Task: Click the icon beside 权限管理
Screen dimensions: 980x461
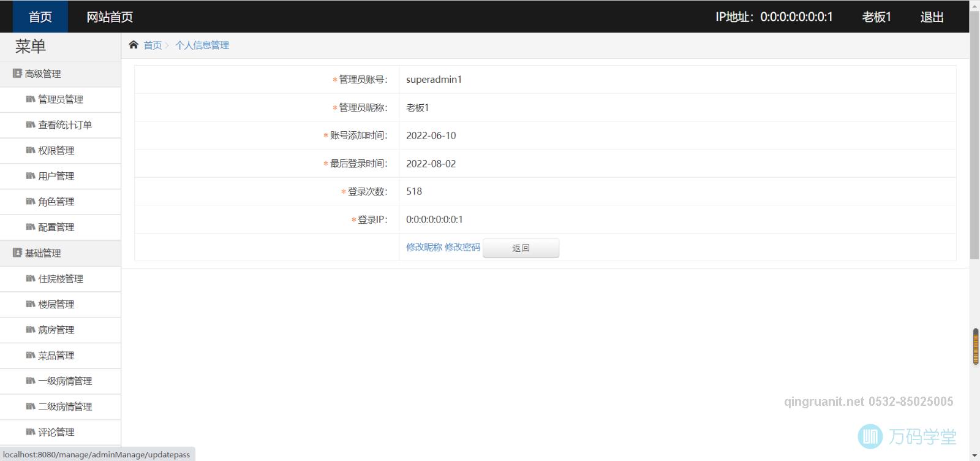Action: coord(30,150)
